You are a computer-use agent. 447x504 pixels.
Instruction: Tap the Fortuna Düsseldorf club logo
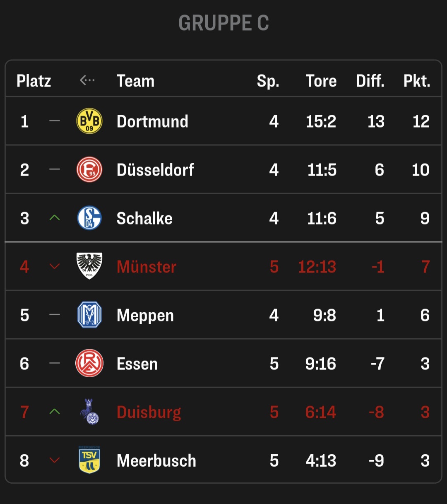click(x=89, y=169)
